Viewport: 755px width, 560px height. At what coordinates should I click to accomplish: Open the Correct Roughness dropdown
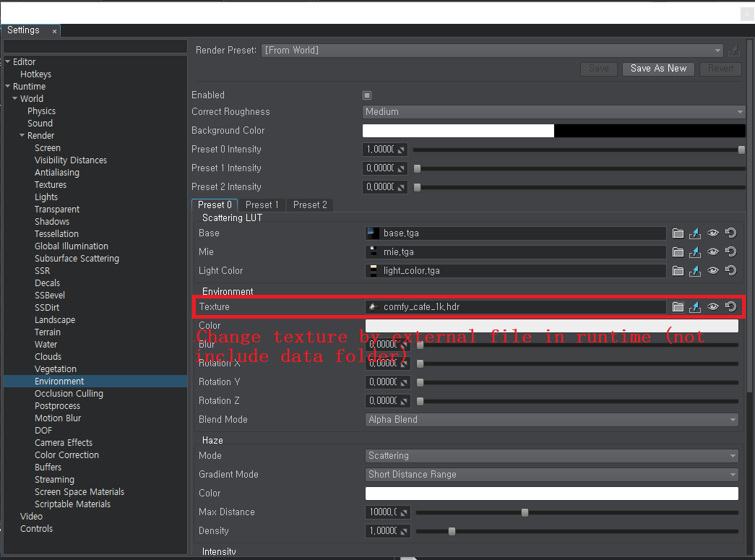(x=553, y=112)
